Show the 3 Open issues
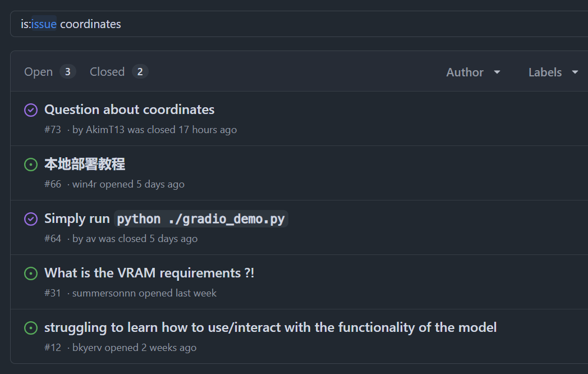588x374 pixels. coord(49,72)
